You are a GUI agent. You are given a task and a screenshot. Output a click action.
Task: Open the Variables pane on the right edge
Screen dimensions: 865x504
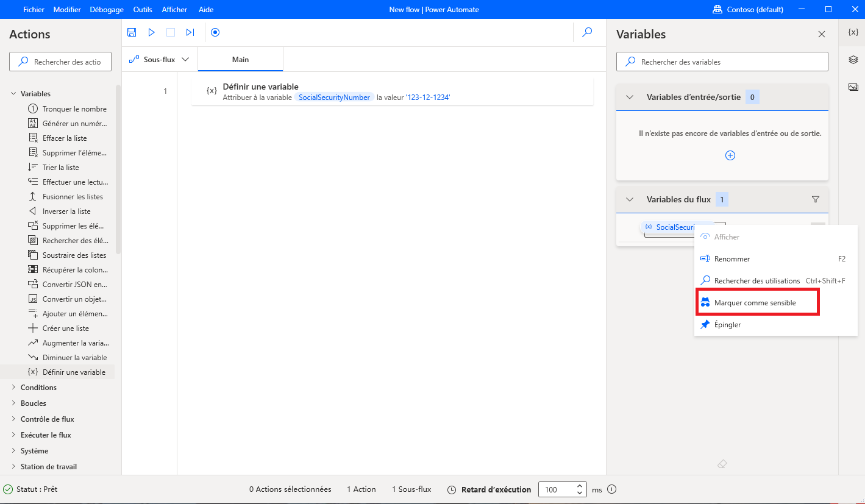pyautogui.click(x=852, y=32)
